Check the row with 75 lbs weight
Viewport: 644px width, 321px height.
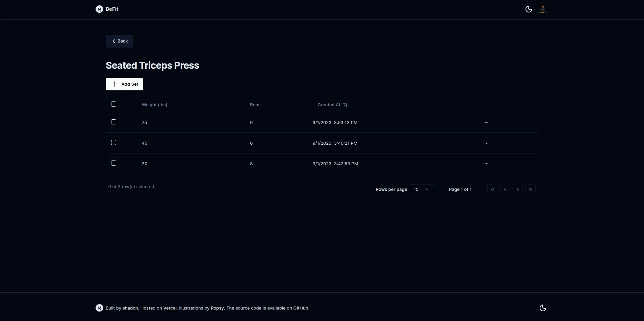(114, 122)
